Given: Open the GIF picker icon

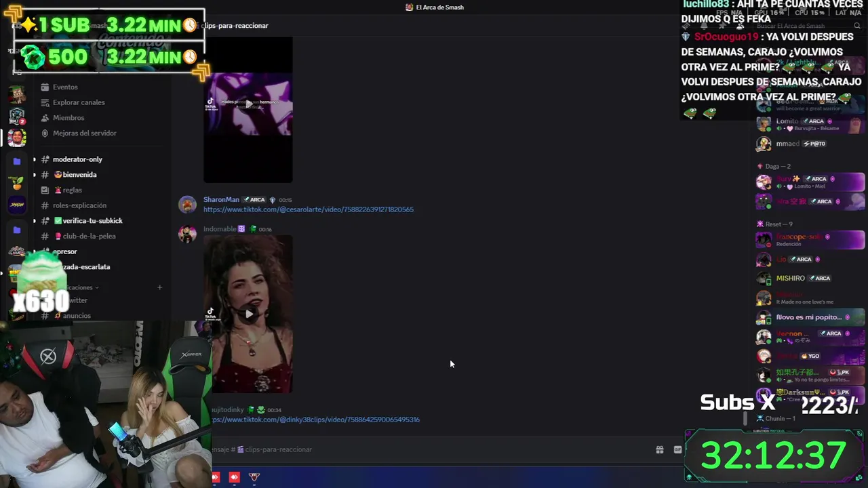Looking at the screenshot, I should click(677, 449).
